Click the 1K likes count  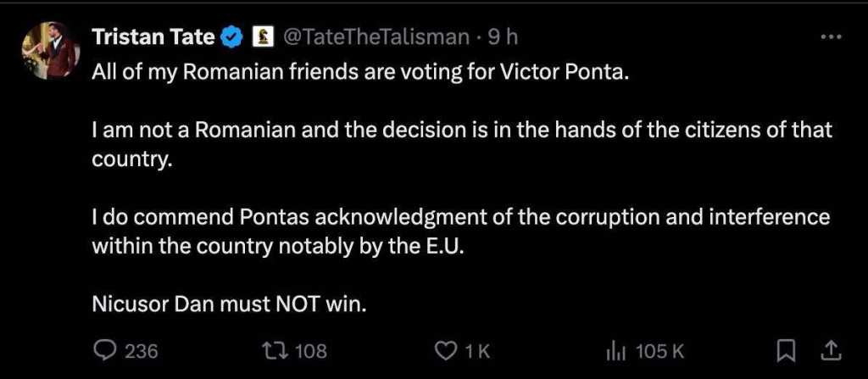tap(477, 350)
